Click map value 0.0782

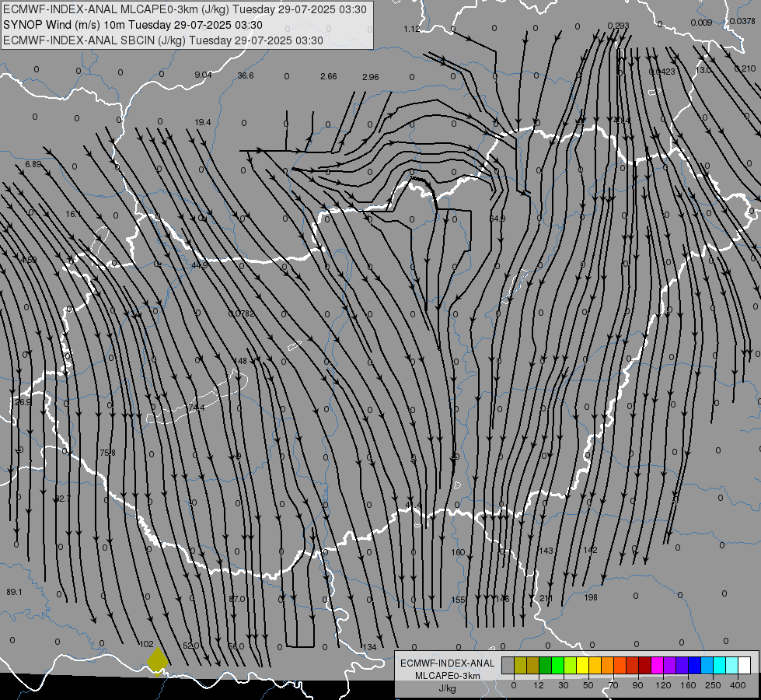[241, 313]
